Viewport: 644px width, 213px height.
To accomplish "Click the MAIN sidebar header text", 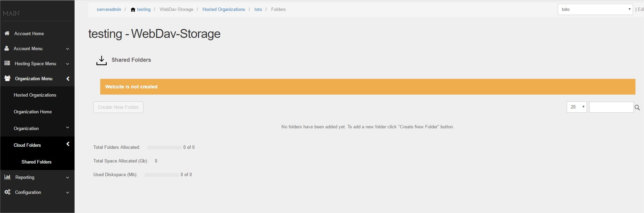I will (11, 13).
